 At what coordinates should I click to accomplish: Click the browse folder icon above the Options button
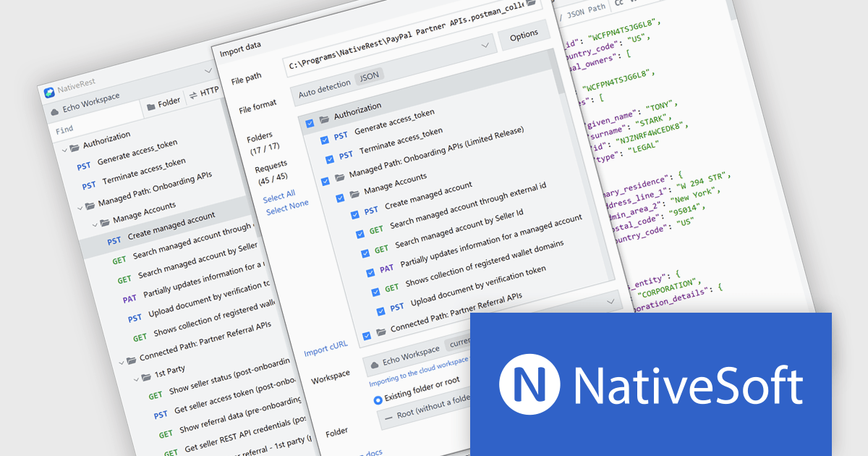pyautogui.click(x=531, y=4)
